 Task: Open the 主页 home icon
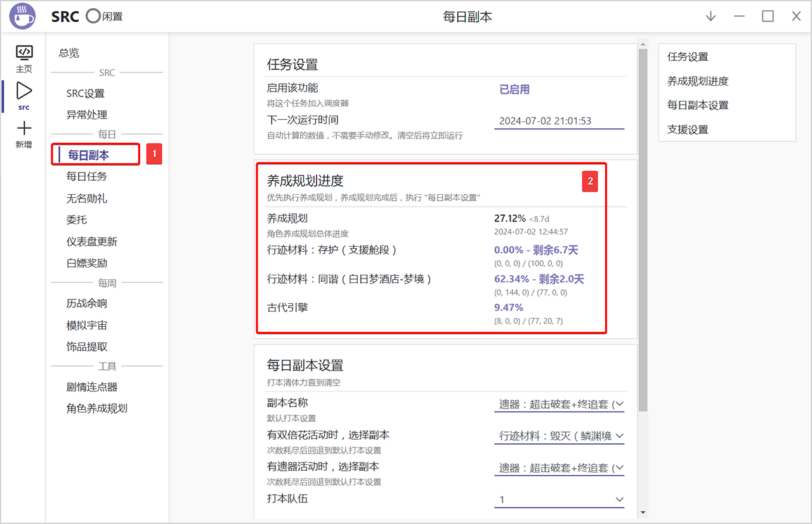coord(24,59)
